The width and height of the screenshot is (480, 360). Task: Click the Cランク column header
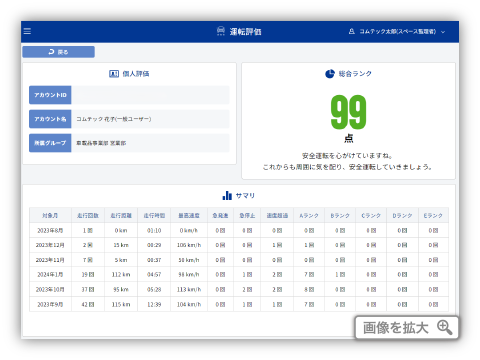371,216
